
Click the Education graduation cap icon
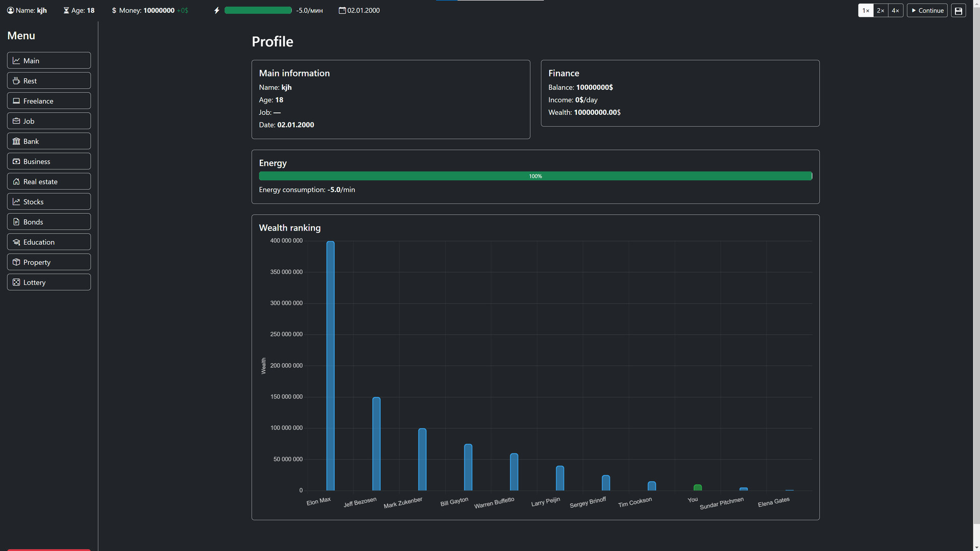(x=16, y=242)
